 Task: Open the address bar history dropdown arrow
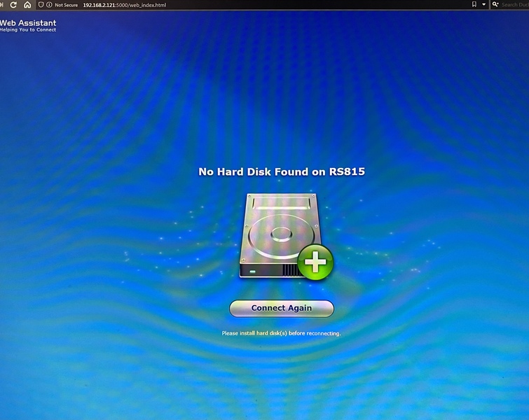coord(483,4)
